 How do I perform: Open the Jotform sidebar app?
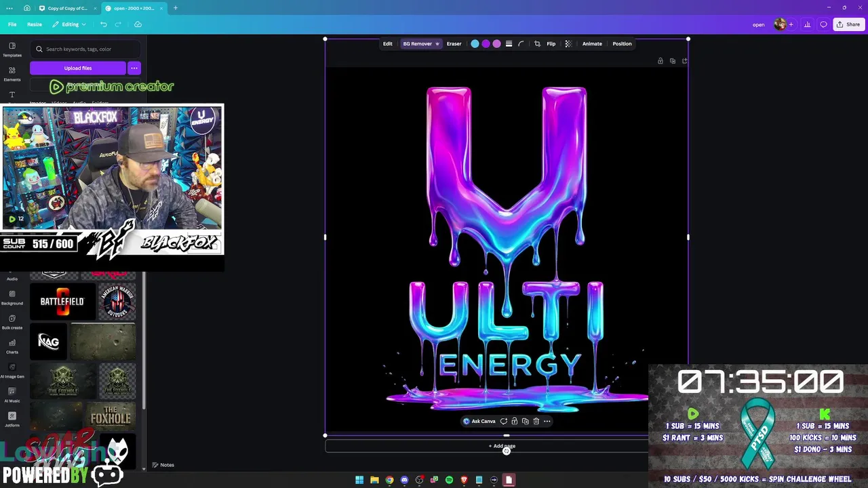[x=12, y=420]
